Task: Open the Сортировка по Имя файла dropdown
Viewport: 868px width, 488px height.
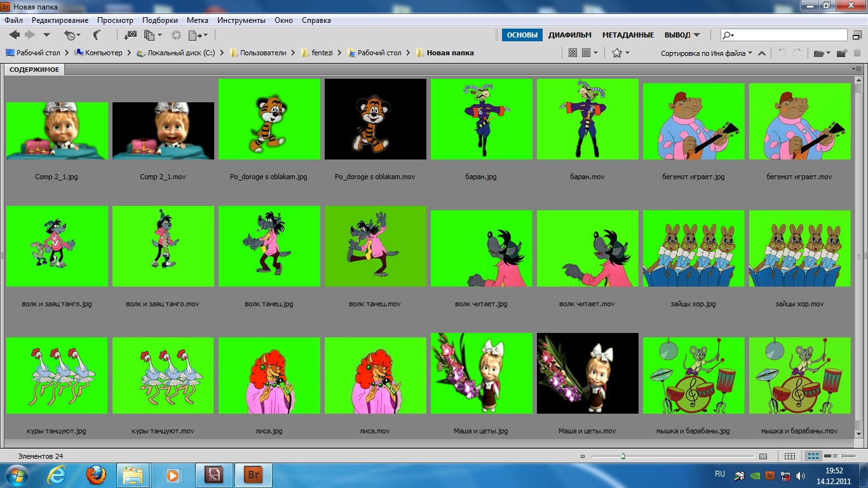Action: [x=707, y=53]
